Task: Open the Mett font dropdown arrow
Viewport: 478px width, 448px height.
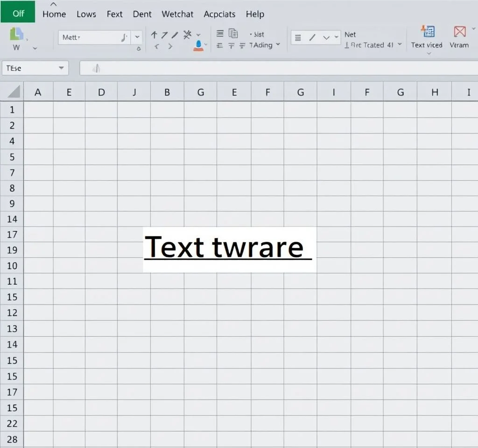Action: [137, 37]
